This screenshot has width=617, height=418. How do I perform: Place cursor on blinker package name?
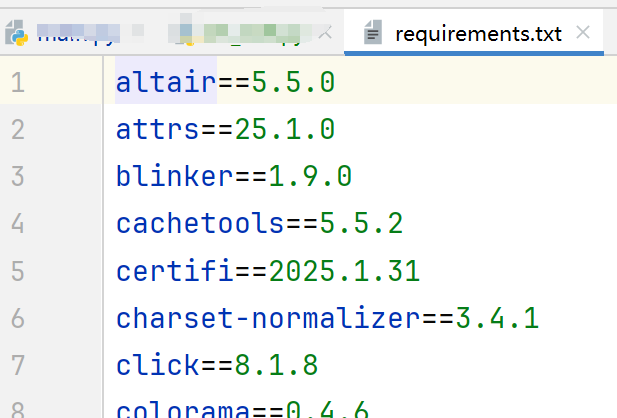click(175, 176)
